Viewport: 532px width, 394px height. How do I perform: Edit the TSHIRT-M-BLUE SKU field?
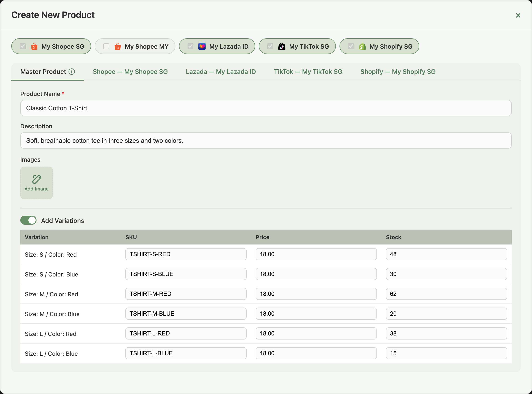point(186,314)
